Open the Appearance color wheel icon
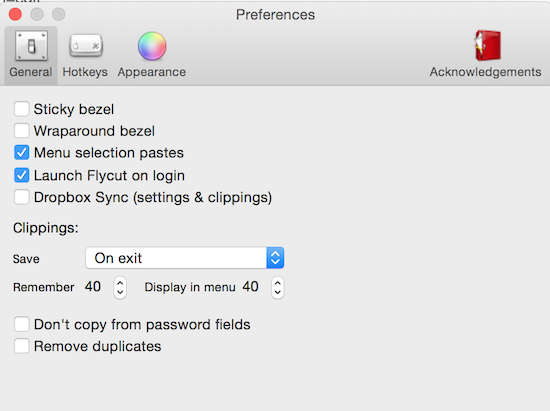 152,46
